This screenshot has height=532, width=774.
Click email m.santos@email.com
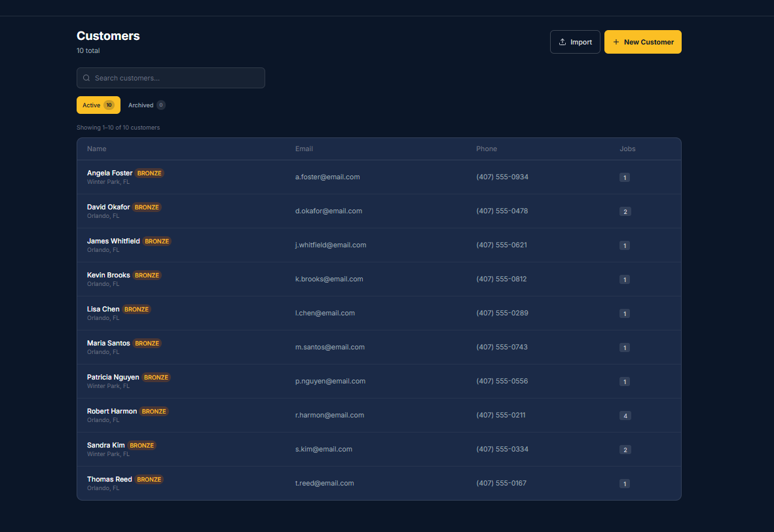[330, 347]
